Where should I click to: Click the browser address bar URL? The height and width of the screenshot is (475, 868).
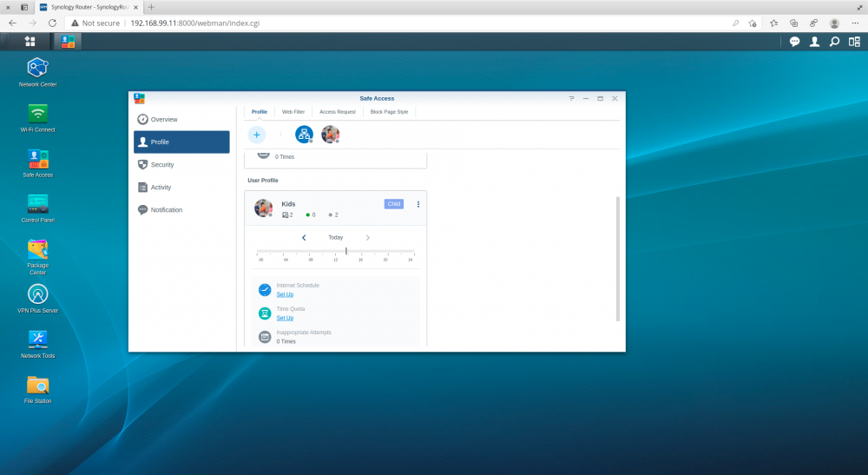[194, 23]
